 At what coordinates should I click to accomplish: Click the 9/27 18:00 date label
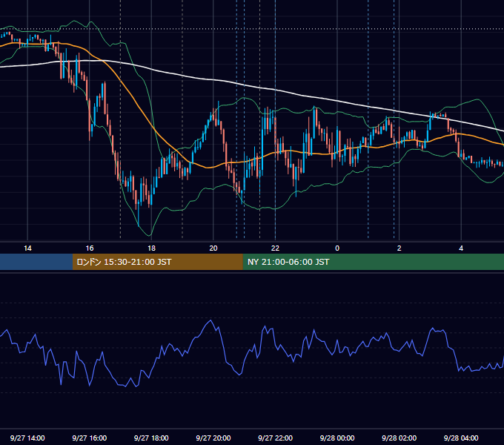coord(151,438)
